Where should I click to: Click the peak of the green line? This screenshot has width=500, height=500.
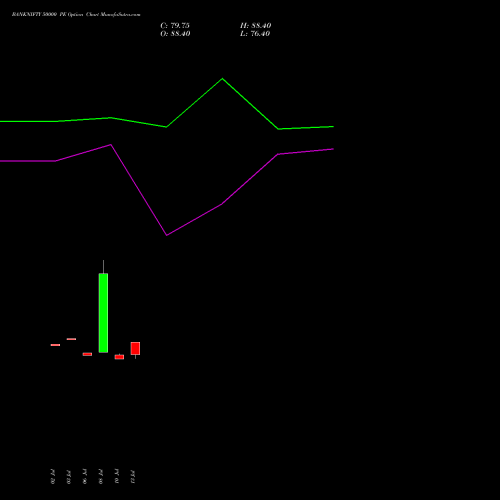[222, 79]
